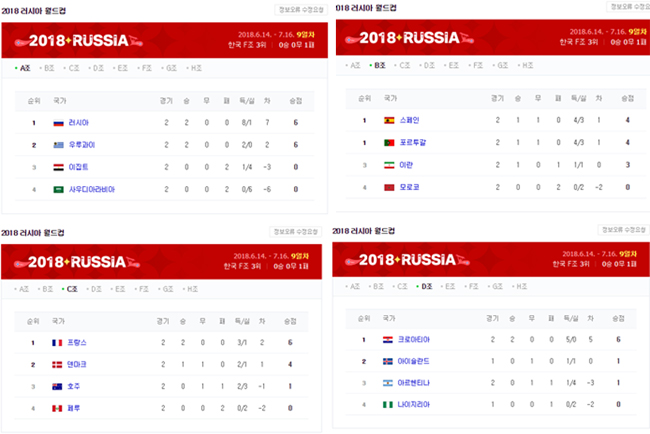Click 정보오류 수정요청 button in top-left panel

[301, 10]
